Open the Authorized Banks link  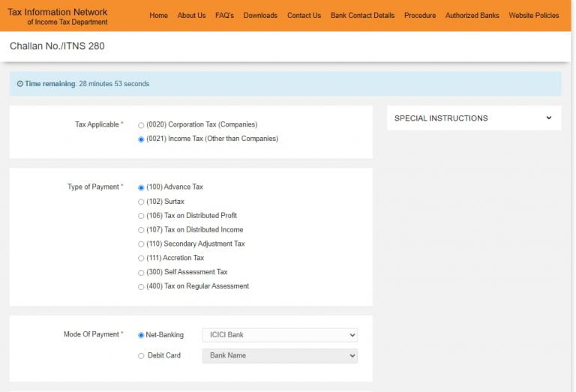coord(472,16)
